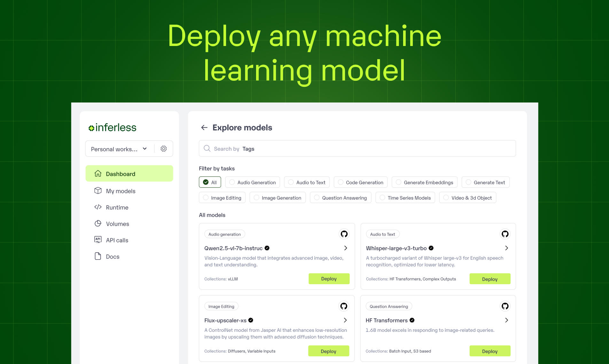Select the Time Series Models filter
This screenshot has width=609, height=364.
click(405, 198)
